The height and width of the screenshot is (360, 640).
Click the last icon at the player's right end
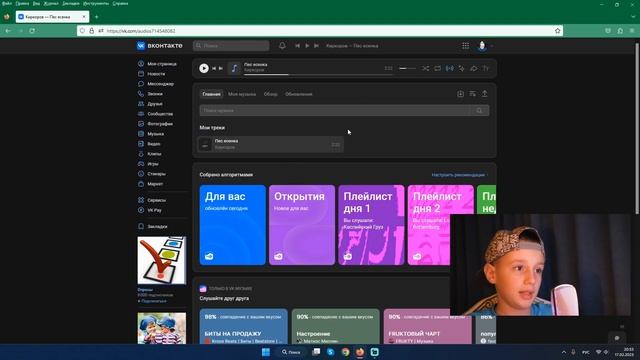pos(485,68)
